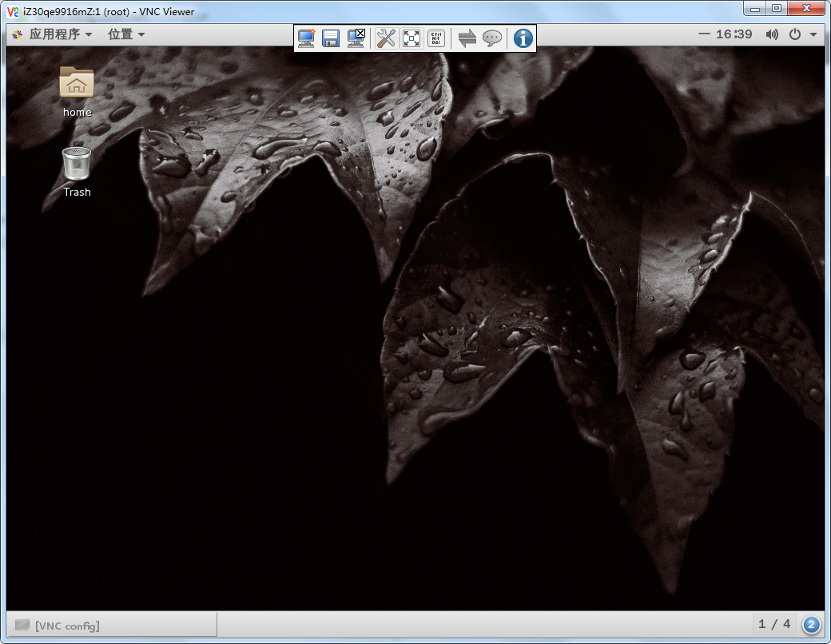
Task: Click the Close Connection monitor icon
Action: (356, 38)
